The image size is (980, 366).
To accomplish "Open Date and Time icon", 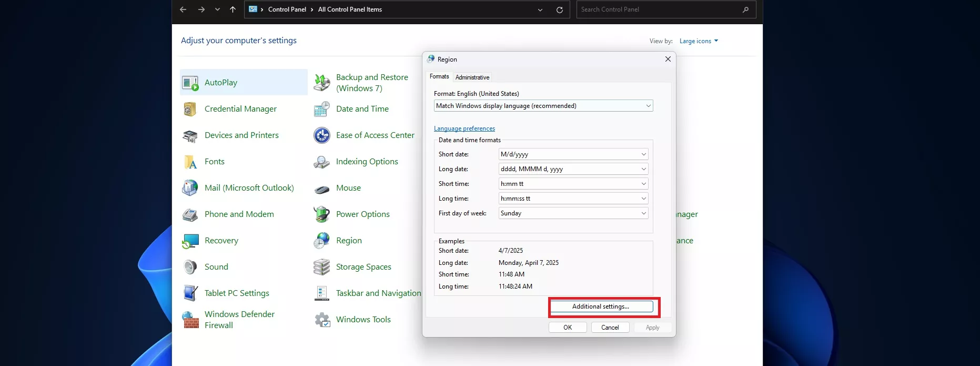I will 321,109.
